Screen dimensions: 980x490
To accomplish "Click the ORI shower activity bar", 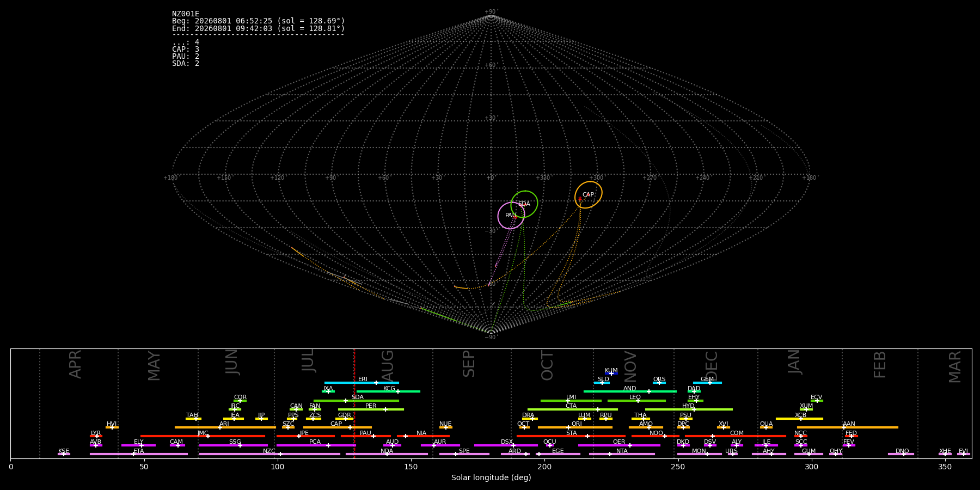I will coord(575,427).
